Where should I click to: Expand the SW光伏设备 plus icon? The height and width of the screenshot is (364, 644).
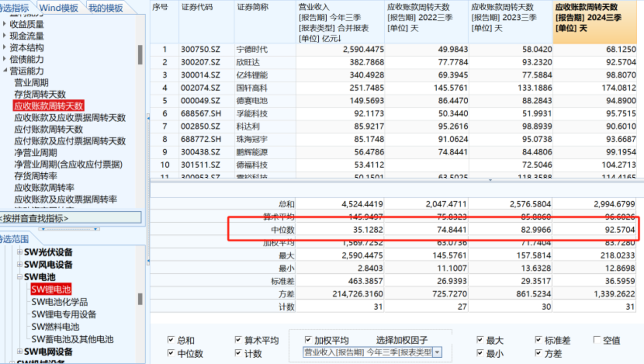[x=20, y=252]
